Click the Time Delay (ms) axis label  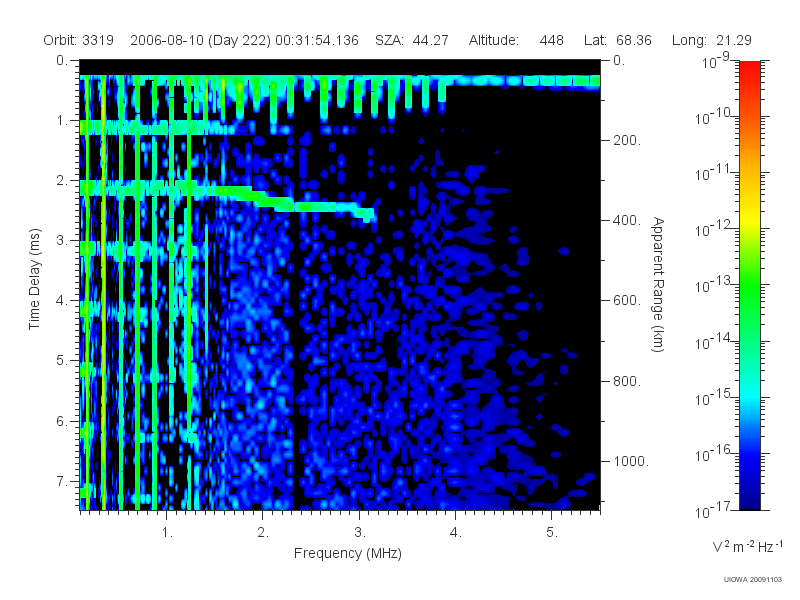point(34,279)
